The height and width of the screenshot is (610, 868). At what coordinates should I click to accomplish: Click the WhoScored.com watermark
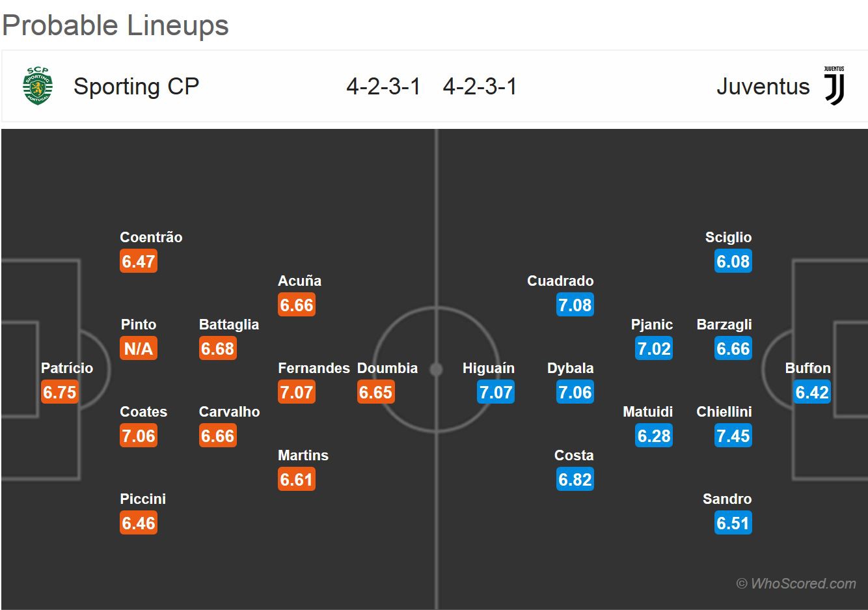coord(796,583)
